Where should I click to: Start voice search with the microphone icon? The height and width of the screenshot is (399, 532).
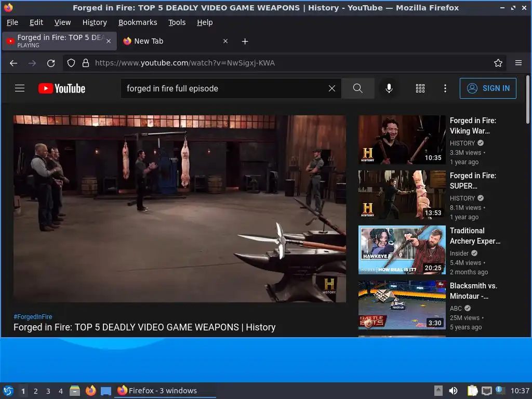point(389,88)
